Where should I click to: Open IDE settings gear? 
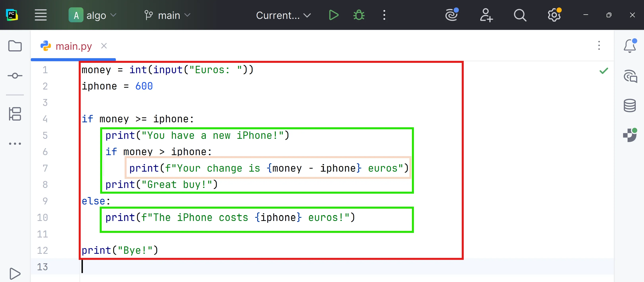[554, 15]
